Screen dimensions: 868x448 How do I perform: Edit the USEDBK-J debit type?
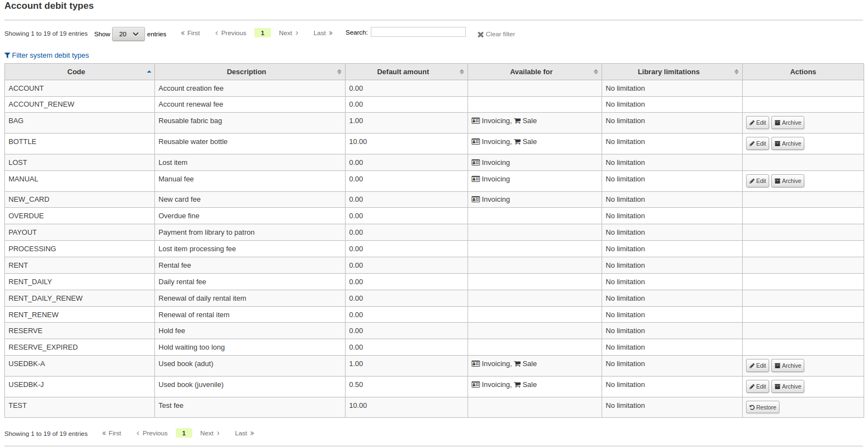pyautogui.click(x=757, y=386)
